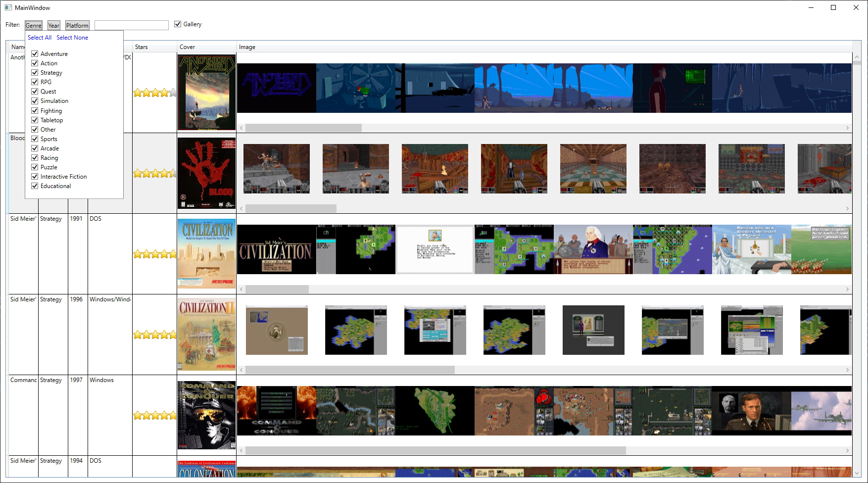The width and height of the screenshot is (868, 483).
Task: Open the Platform filter dropdown
Action: (77, 25)
